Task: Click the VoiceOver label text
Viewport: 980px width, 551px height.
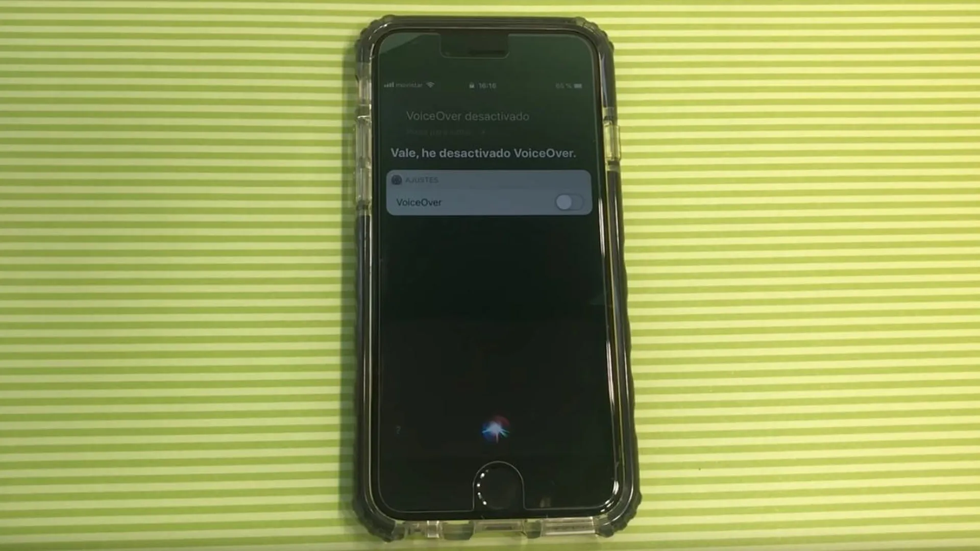Action: point(418,202)
